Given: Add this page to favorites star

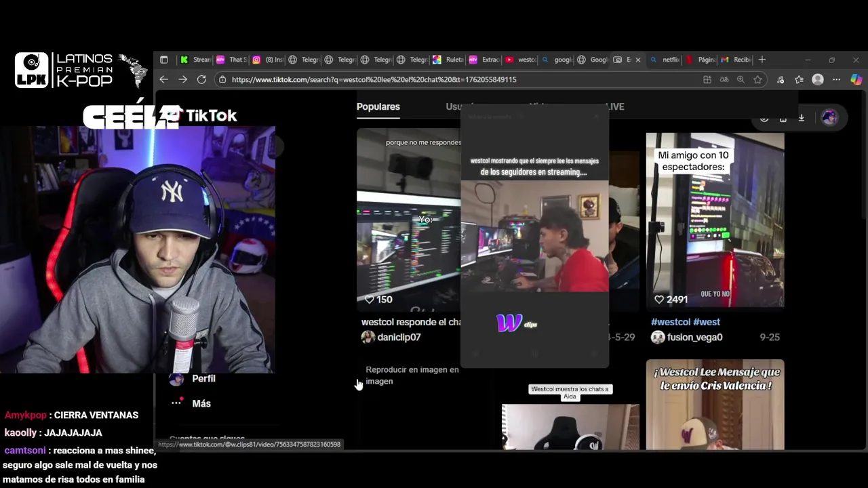Looking at the screenshot, I should coord(757,79).
